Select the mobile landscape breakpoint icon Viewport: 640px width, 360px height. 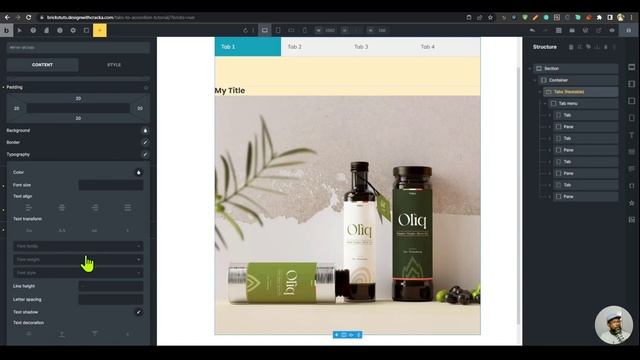[291, 30]
